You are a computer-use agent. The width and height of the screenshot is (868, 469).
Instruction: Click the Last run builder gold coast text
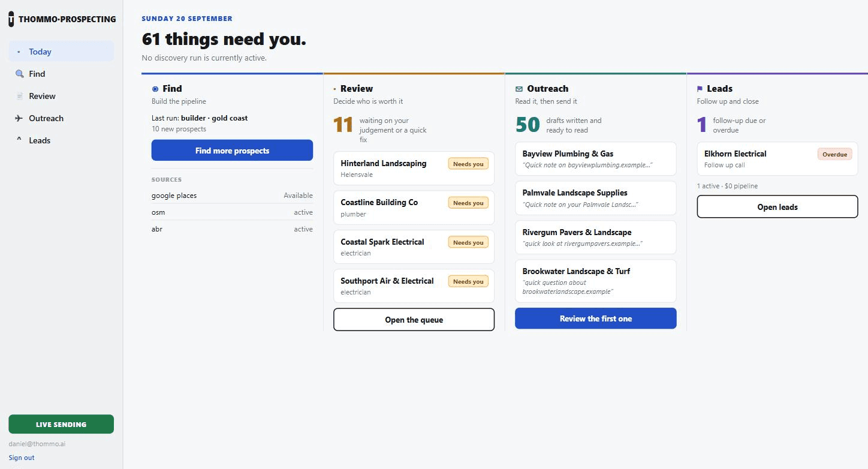point(200,118)
